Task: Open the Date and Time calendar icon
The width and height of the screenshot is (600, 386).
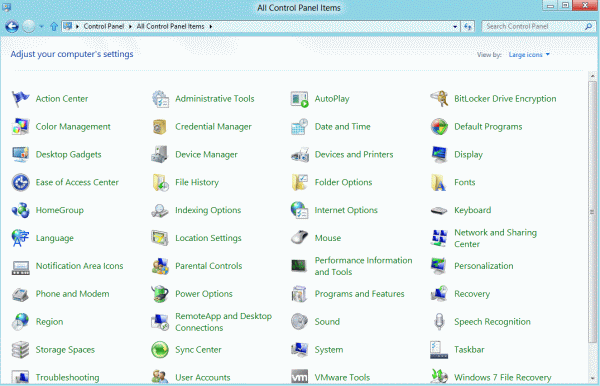Action: point(299,127)
